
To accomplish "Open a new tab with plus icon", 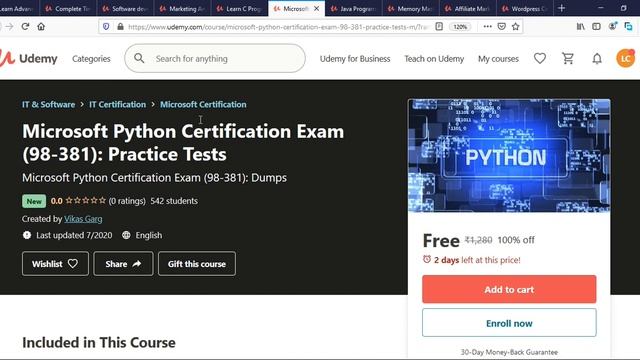I will pos(562,8).
